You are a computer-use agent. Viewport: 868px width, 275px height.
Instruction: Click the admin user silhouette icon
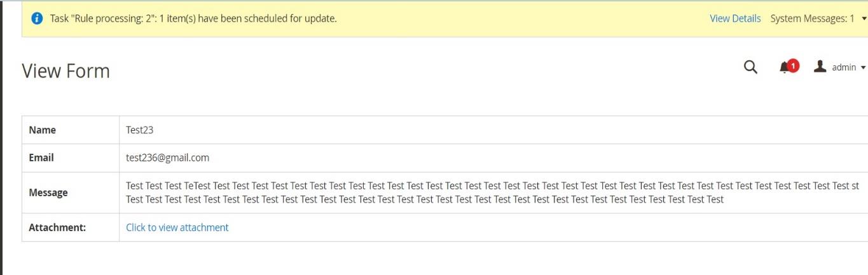coord(820,67)
